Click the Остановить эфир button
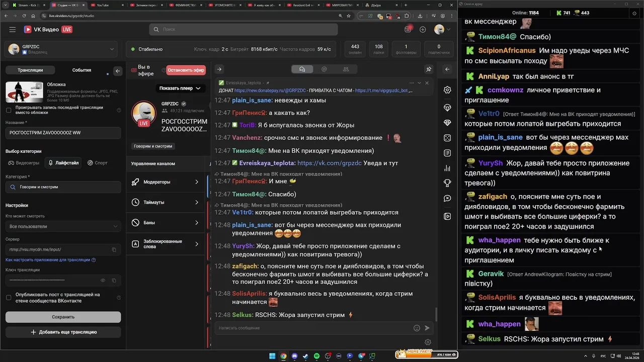Image resolution: width=644 pixels, height=362 pixels. click(186, 70)
